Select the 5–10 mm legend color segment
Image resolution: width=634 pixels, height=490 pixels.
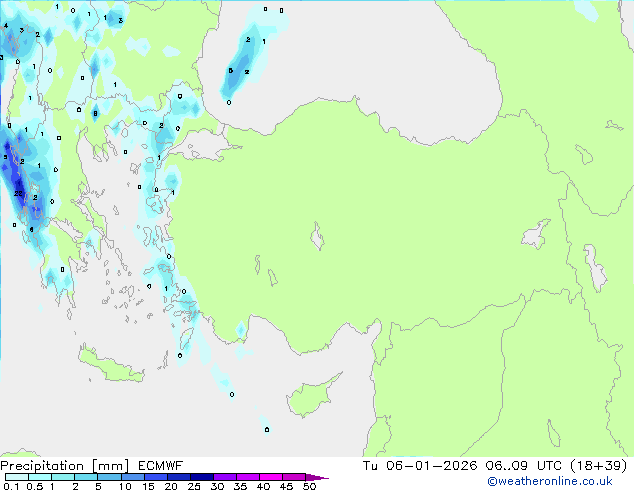click(x=111, y=478)
